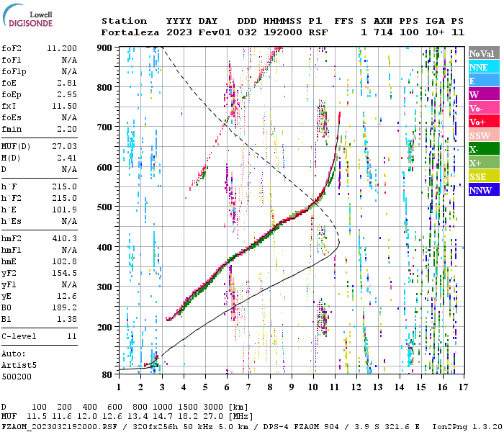Click the hmF2 value 410.3
504x432 pixels.
point(64,238)
